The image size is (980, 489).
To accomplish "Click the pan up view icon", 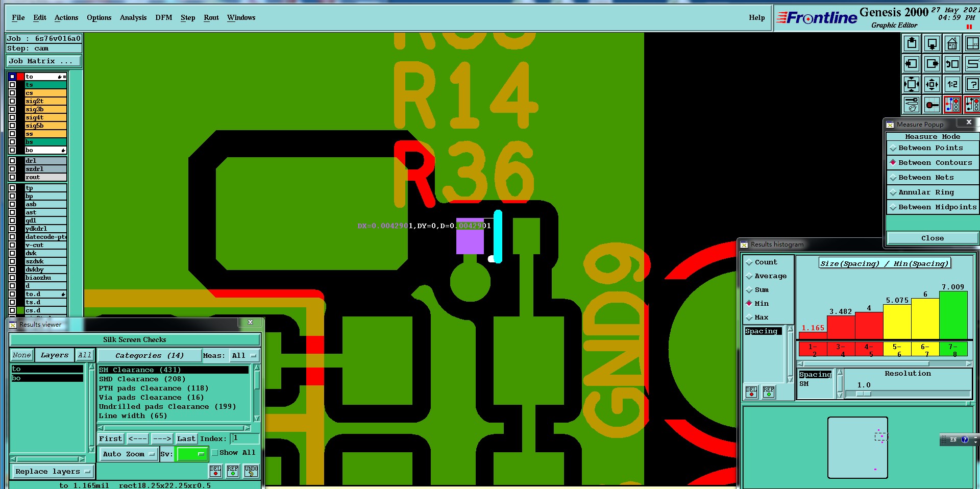I will point(912,43).
